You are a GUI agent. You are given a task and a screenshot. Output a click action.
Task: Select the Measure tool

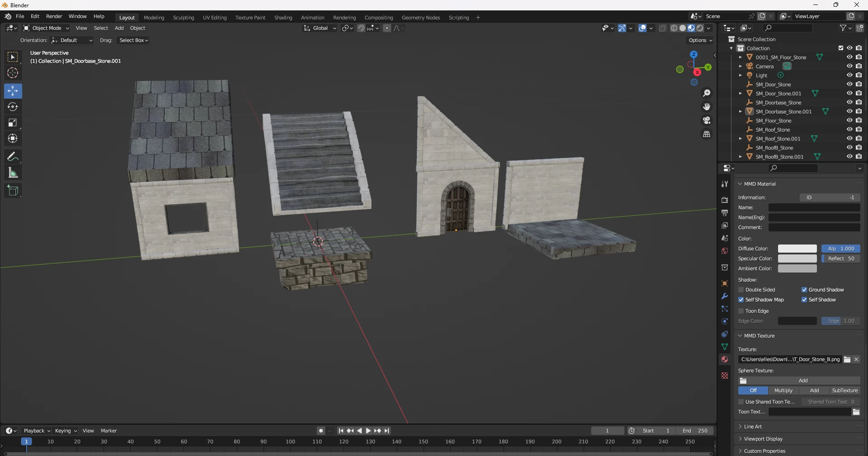tap(13, 172)
